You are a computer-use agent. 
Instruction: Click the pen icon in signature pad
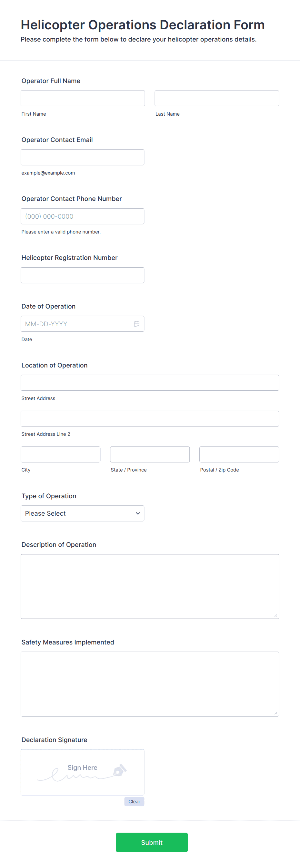click(x=120, y=770)
